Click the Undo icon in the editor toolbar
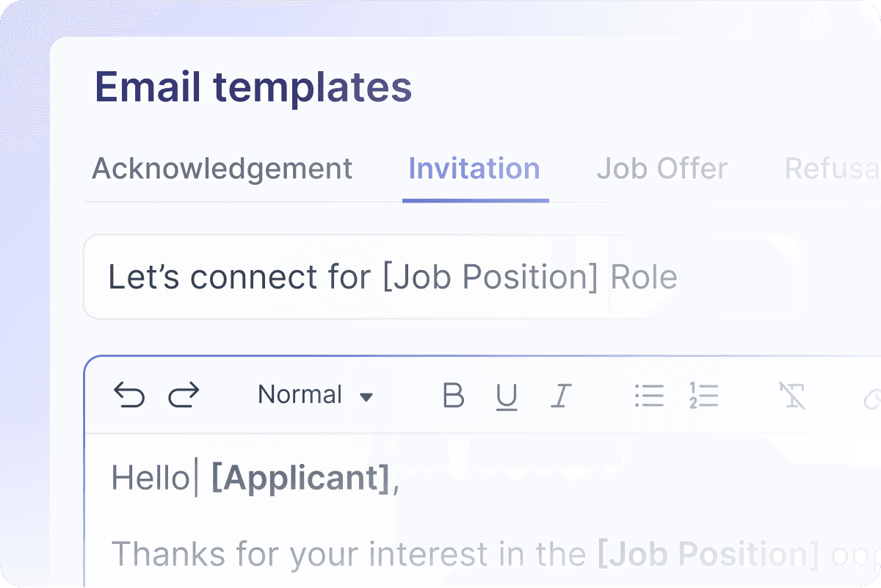Screen dimensions: 881x588 [129, 395]
